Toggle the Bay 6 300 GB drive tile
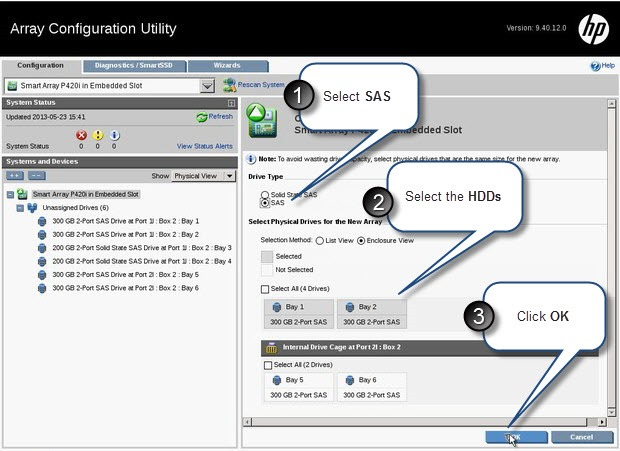The height and width of the screenshot is (451, 620). [372, 387]
